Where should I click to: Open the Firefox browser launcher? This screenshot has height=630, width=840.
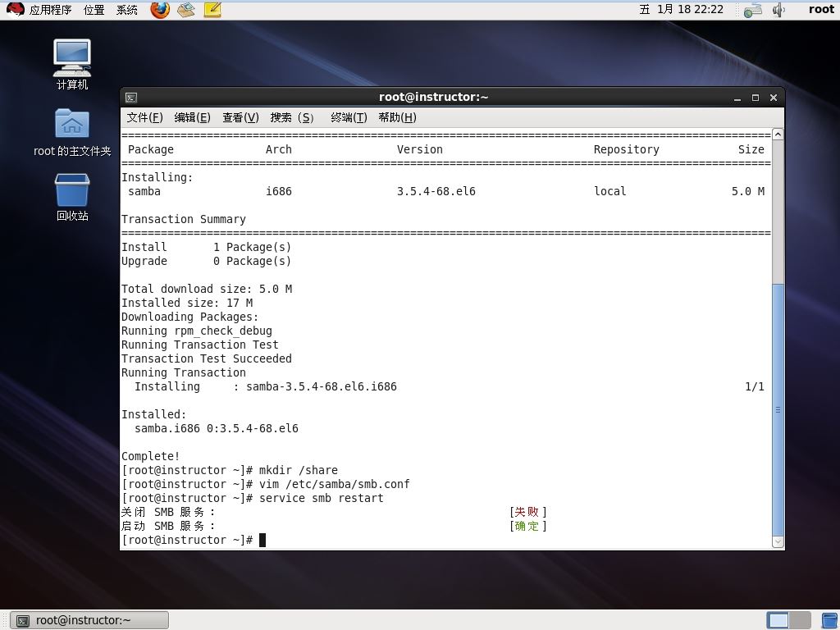[x=160, y=10]
